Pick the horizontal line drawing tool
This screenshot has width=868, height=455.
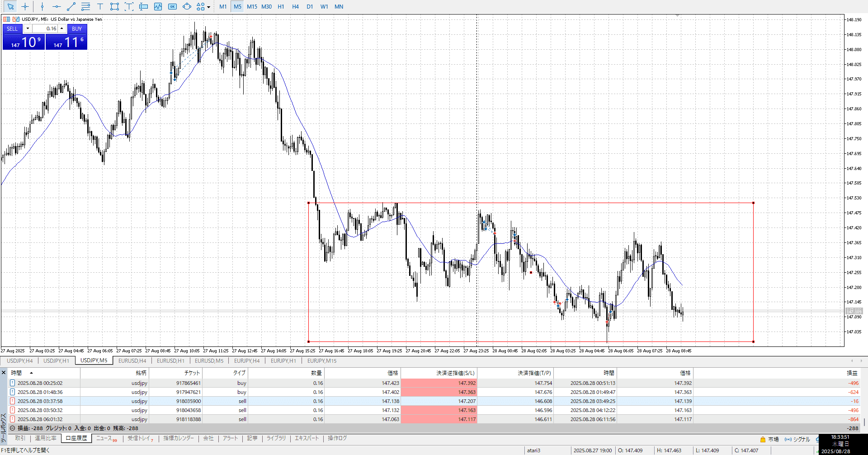(x=57, y=6)
